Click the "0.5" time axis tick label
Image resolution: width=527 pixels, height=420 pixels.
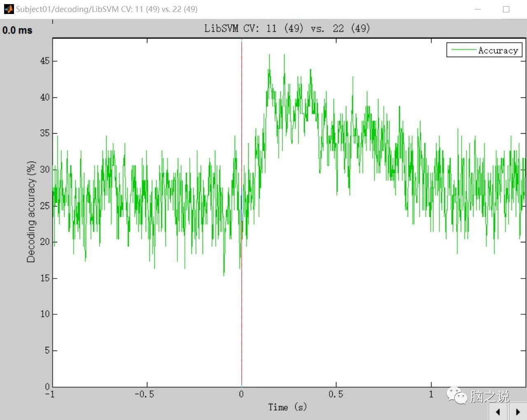click(336, 394)
